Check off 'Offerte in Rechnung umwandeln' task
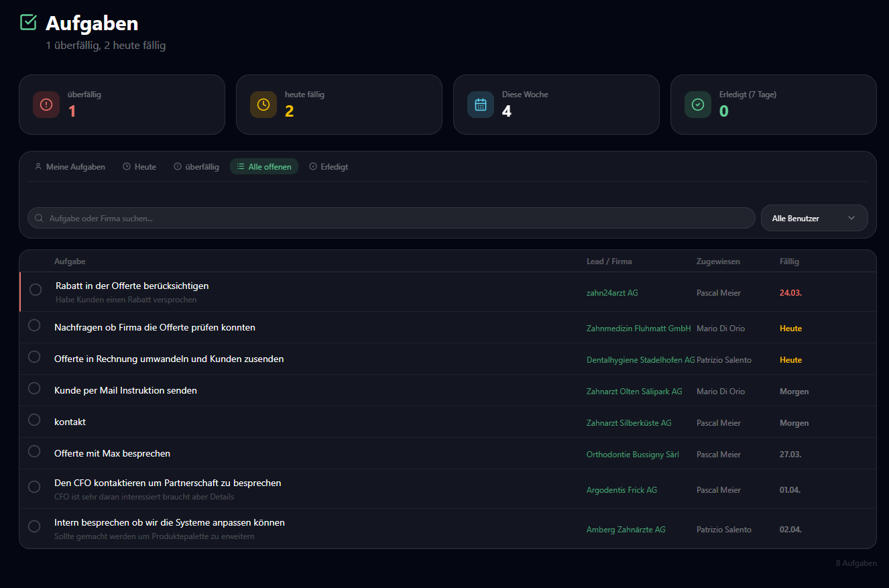This screenshot has height=588, width=889. pos(34,357)
